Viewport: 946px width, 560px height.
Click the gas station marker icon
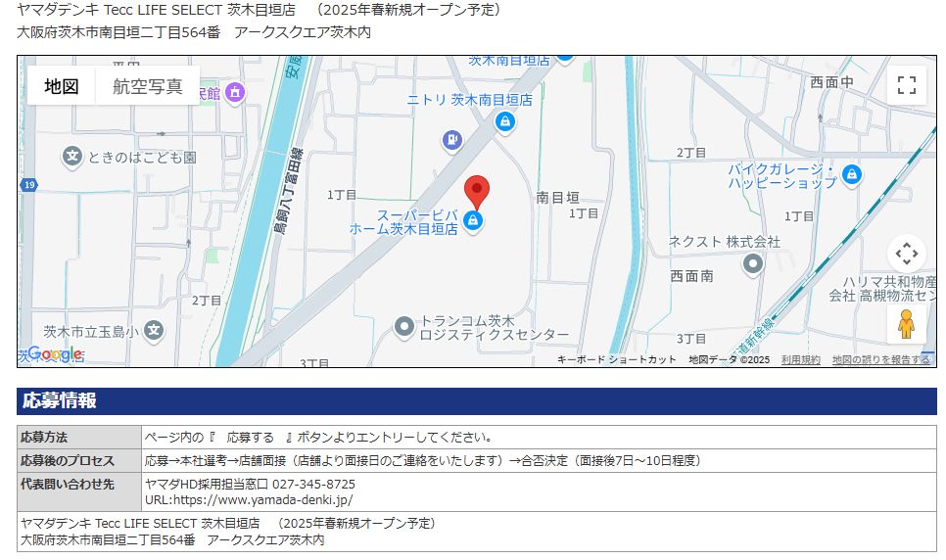[451, 141]
